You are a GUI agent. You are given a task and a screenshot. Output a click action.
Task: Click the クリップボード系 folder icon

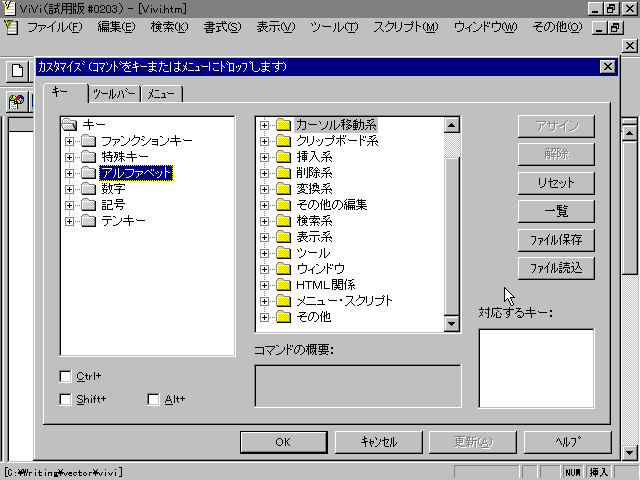pos(283,141)
